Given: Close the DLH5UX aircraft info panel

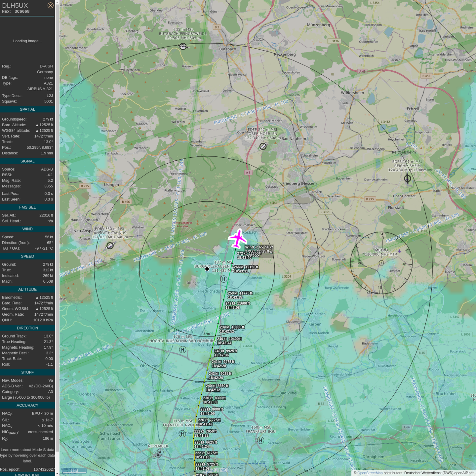Looking at the screenshot, I should [x=50, y=5].
